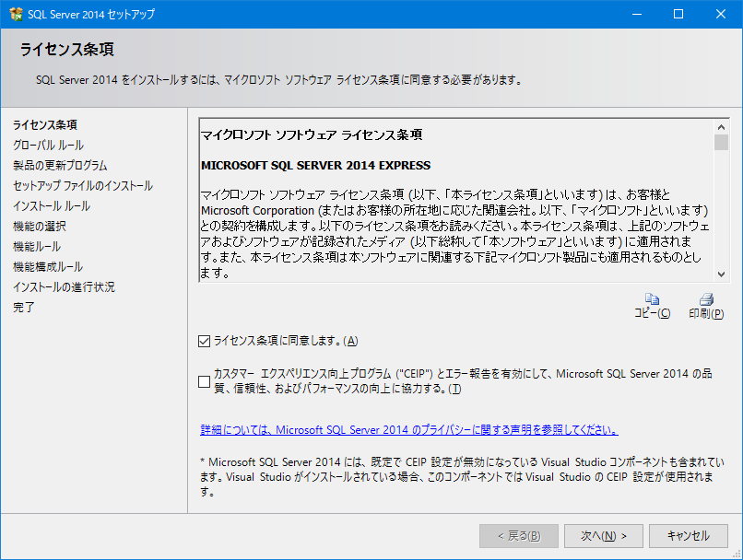Viewport: 743px width, 560px height.
Task: Click the disabled < 戻る(B) button
Action: pos(519,536)
